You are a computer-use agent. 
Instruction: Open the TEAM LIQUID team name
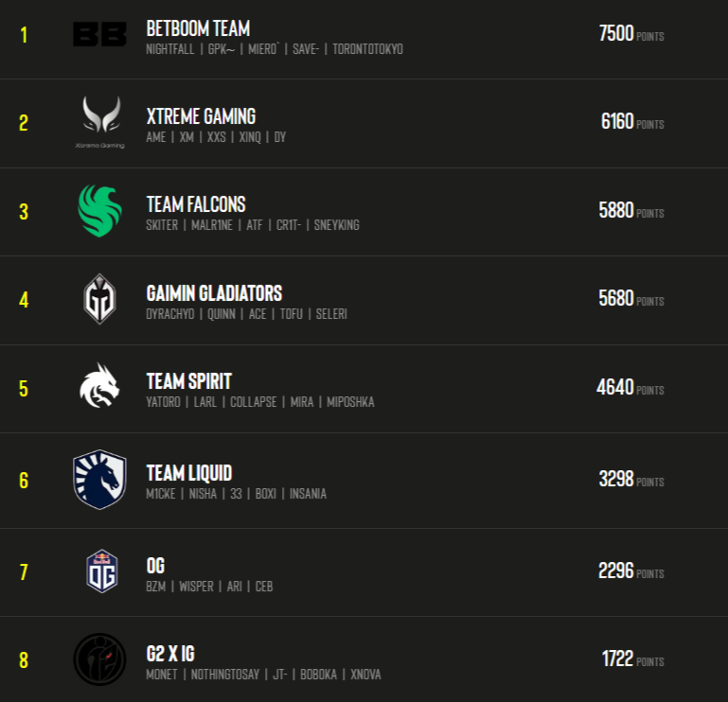(x=189, y=473)
